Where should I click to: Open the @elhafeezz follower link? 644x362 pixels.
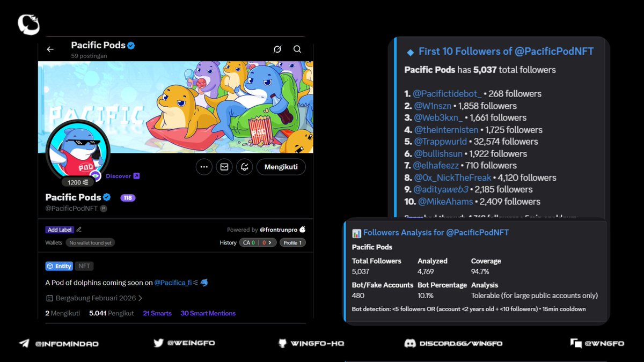(435, 165)
